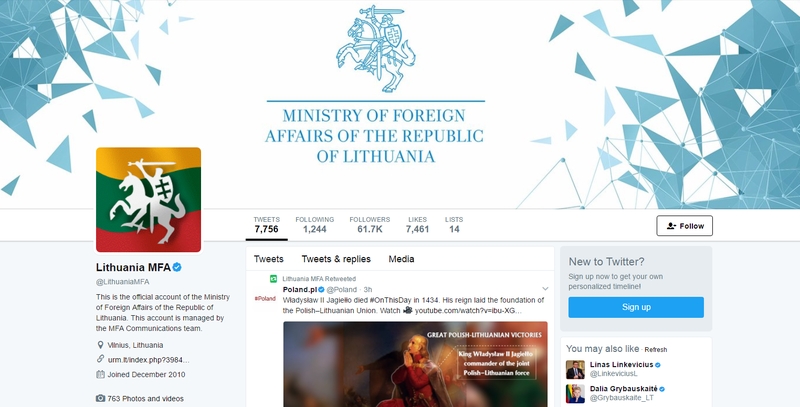Open the urm.lt/index.php website link
This screenshot has height=407, width=800.
coord(148,360)
